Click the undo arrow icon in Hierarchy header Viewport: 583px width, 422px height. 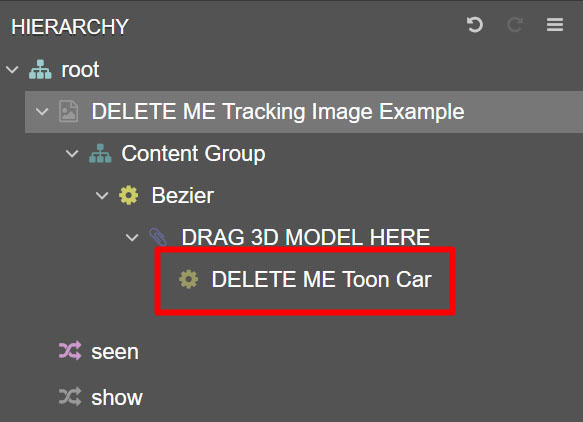475,25
